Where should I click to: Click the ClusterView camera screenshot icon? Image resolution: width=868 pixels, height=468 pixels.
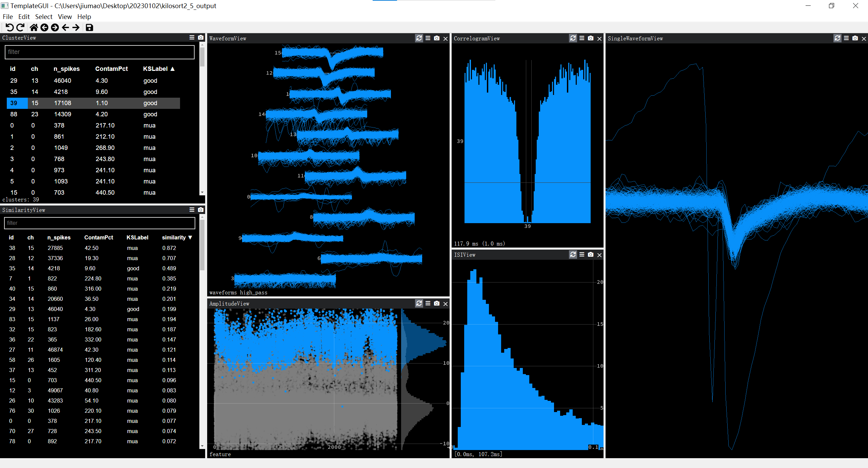point(201,38)
